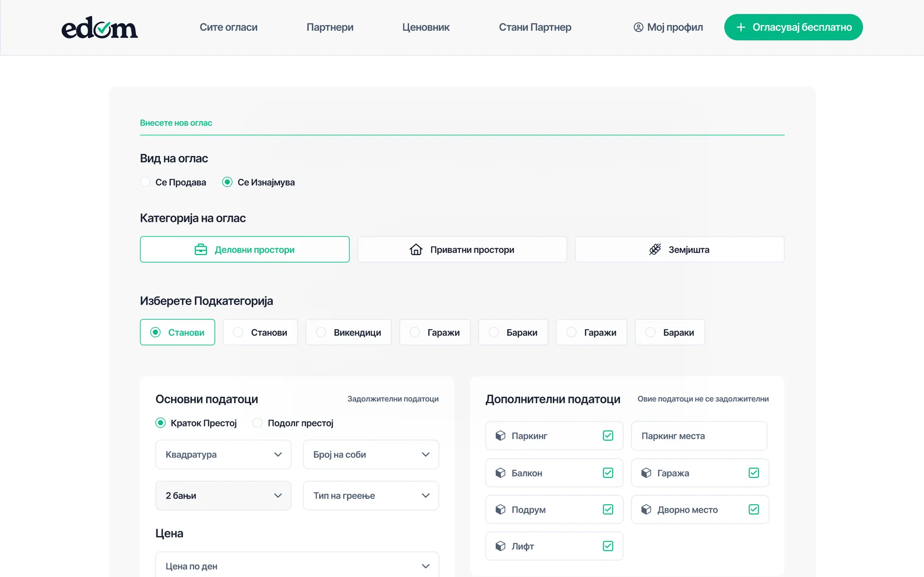Click the cube icon beside Подрум
924x577 pixels.
click(x=500, y=509)
